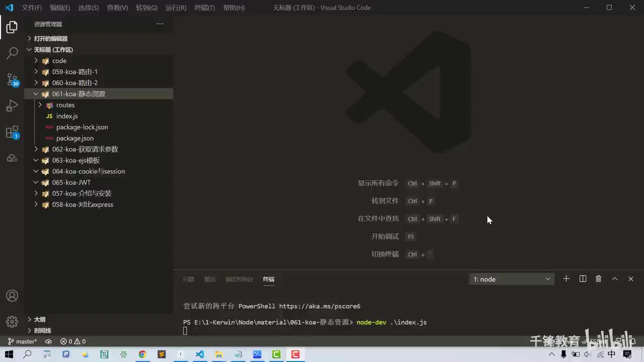
Task: Open the Extensions view in the activity bar
Action: pos(12,133)
